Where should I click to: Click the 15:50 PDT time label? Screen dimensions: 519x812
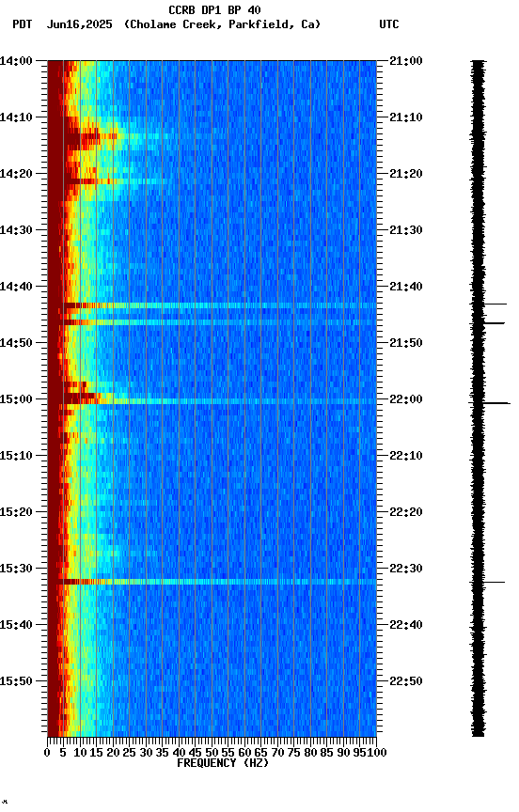click(16, 681)
